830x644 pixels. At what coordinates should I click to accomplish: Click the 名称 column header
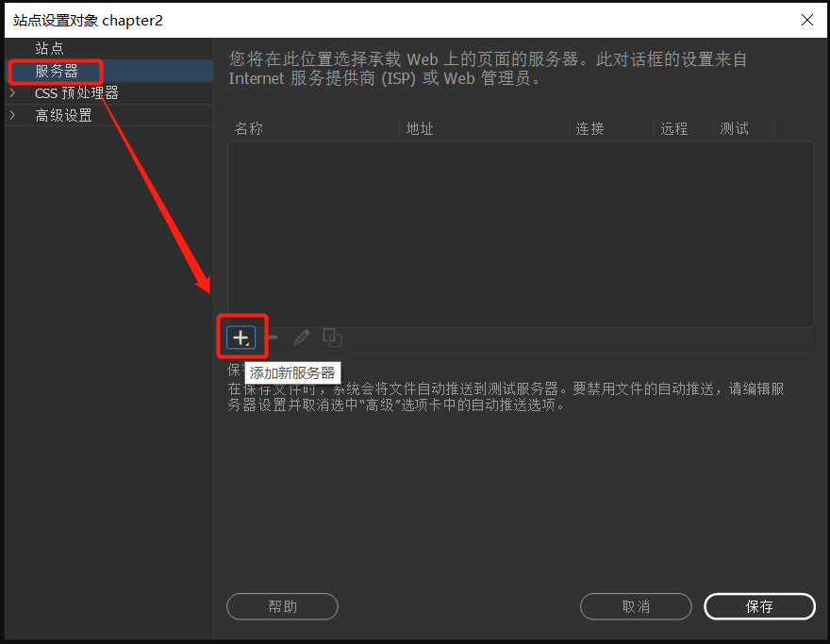click(x=248, y=128)
